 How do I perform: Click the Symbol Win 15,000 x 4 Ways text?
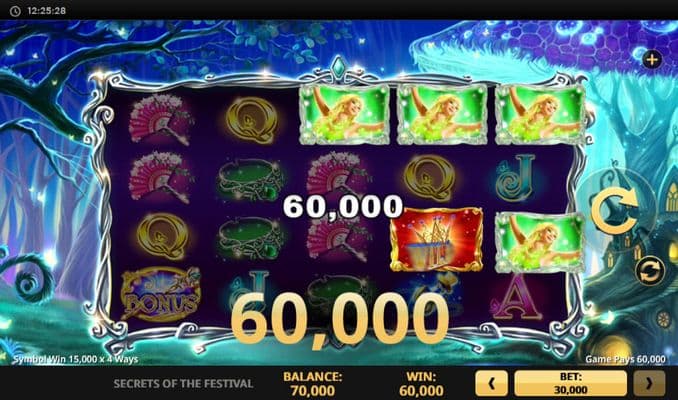75,359
